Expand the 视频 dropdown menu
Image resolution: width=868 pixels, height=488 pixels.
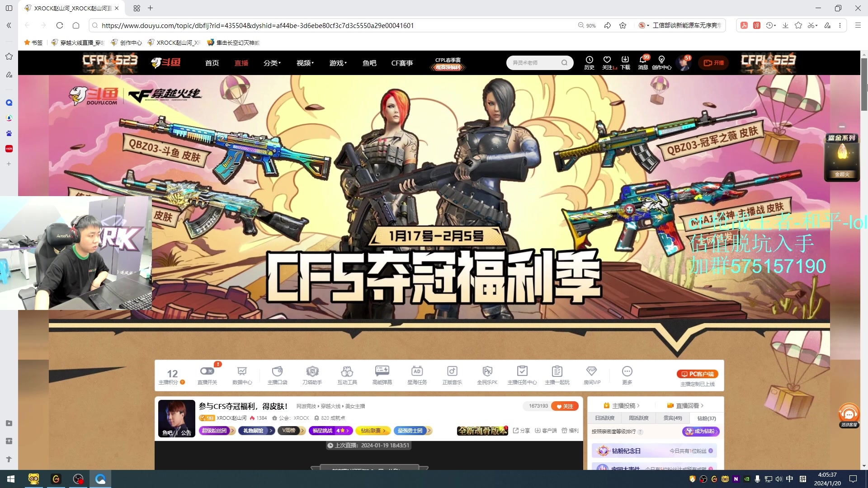click(x=305, y=63)
